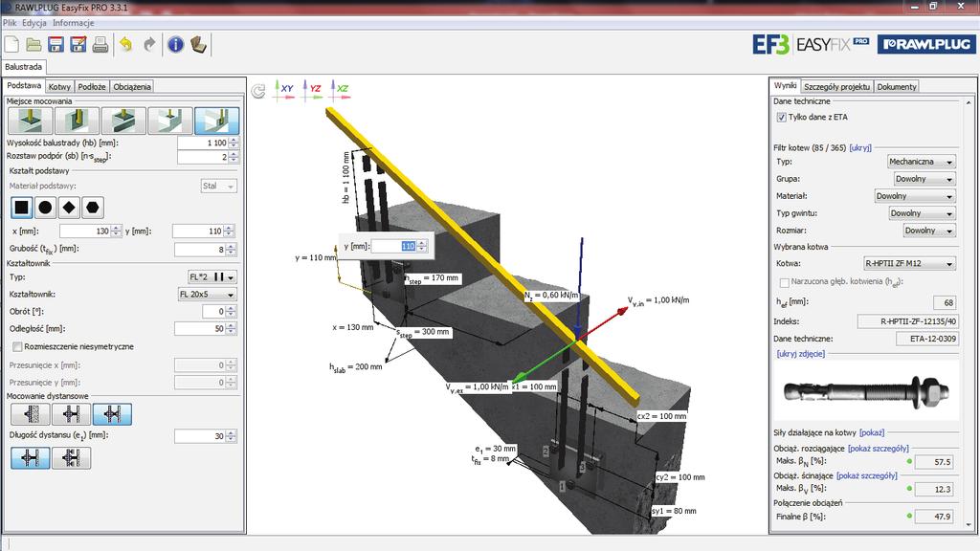This screenshot has width=980, height=551.
Task: Choose the hexagonal base plate shape
Action: [93, 208]
